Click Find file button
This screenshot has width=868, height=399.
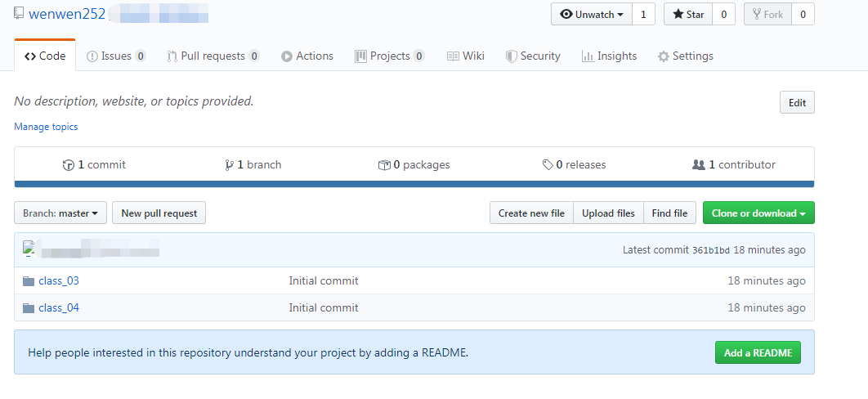pos(670,213)
